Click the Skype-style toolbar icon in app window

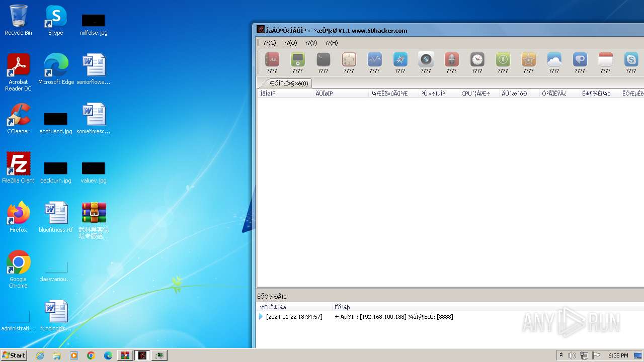coord(631,60)
